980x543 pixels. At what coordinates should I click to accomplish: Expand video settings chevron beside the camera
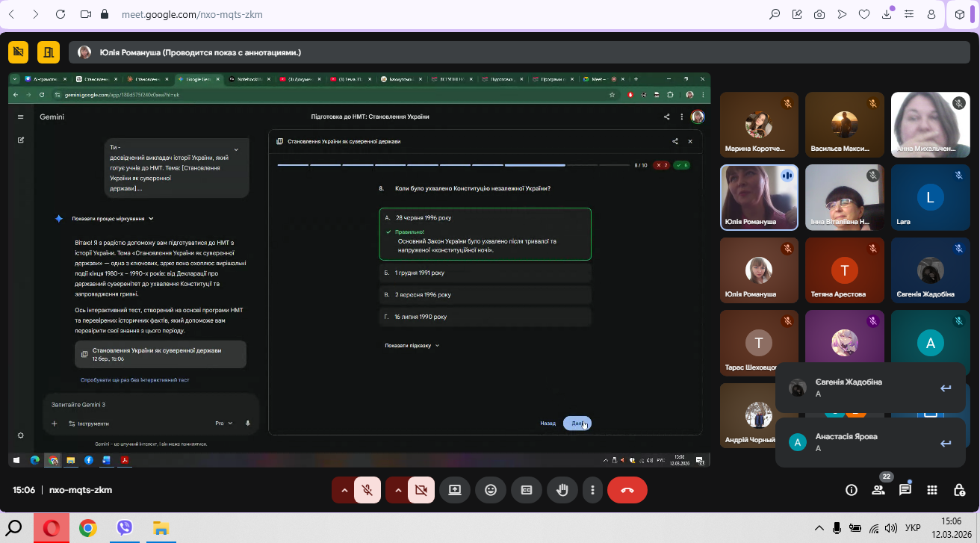click(x=398, y=490)
